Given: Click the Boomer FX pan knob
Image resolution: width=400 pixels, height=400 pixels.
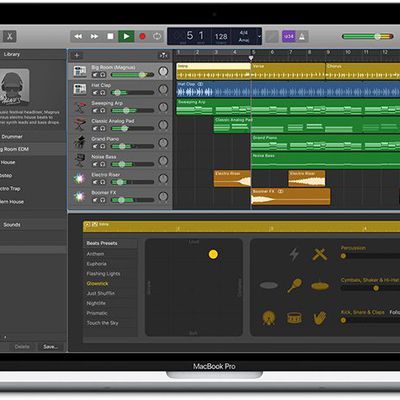Looking at the screenshot, I should [x=163, y=197].
